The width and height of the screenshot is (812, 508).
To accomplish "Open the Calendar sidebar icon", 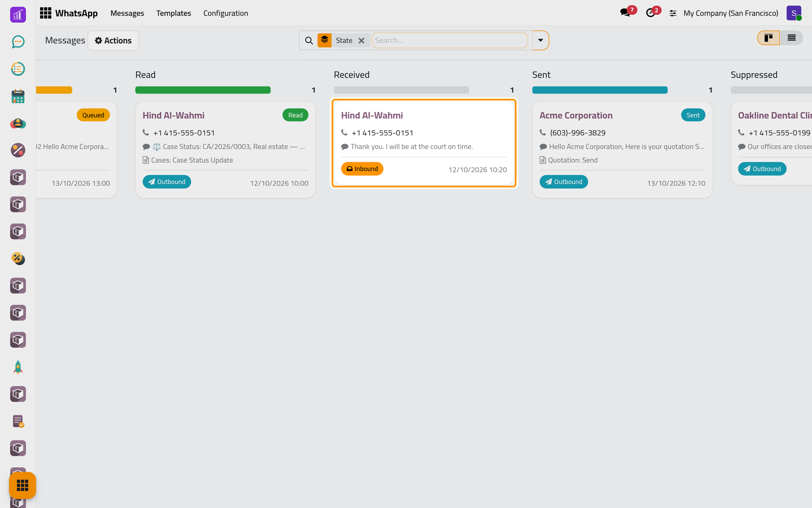I will tap(18, 96).
